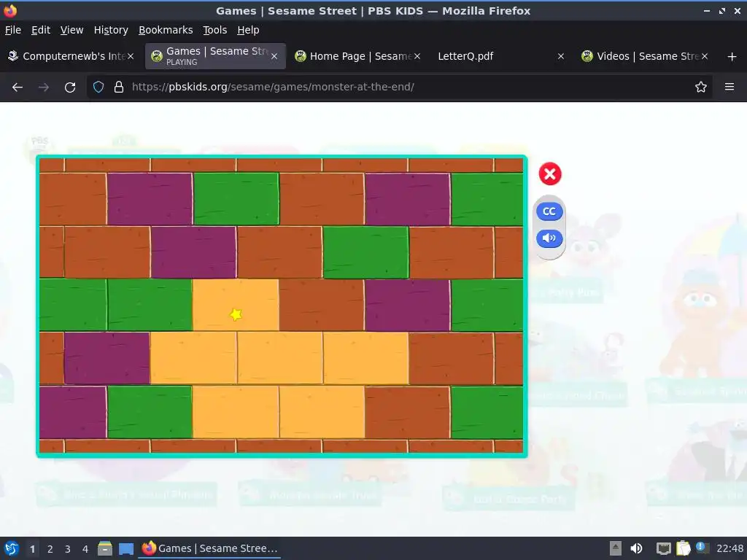Open the network icon in system tray

[x=663, y=548]
